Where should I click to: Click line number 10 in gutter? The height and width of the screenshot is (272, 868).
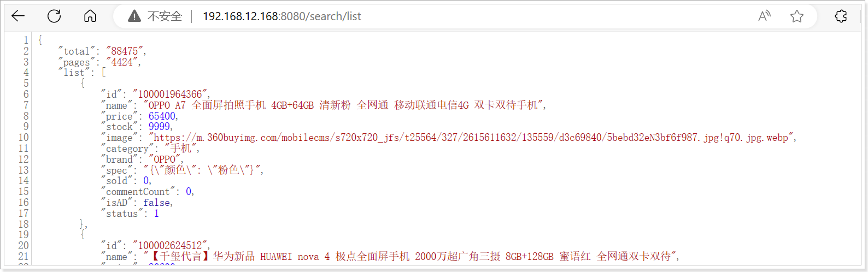tap(24, 138)
